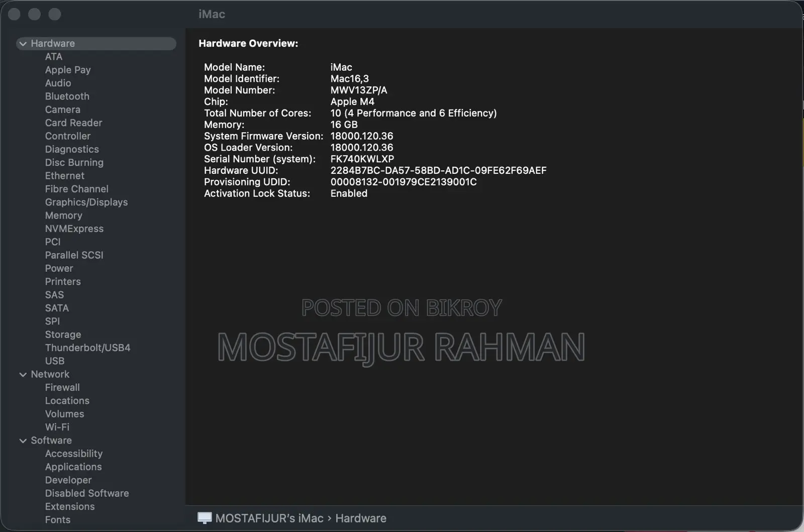This screenshot has width=804, height=532.
Task: Select Hardware in the path bar
Action: point(361,518)
